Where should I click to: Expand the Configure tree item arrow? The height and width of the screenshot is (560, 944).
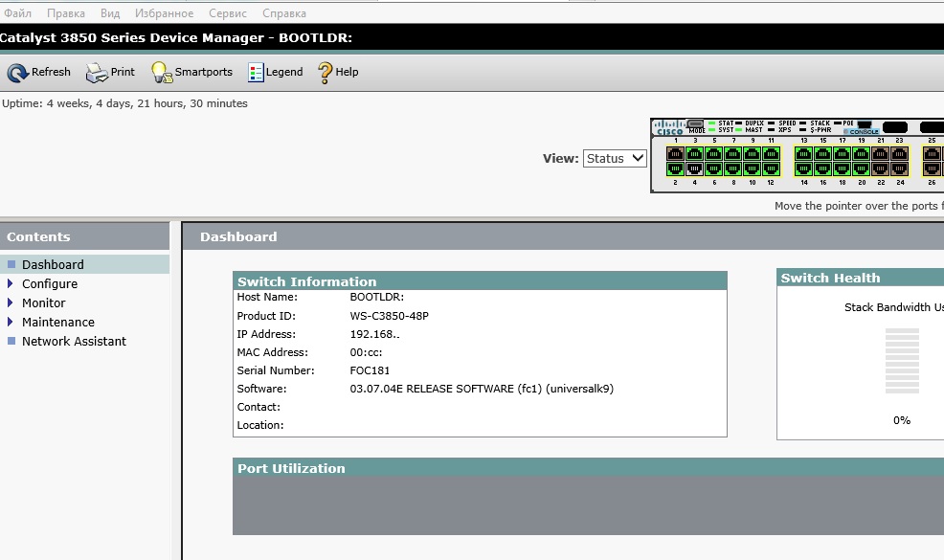pos(11,283)
